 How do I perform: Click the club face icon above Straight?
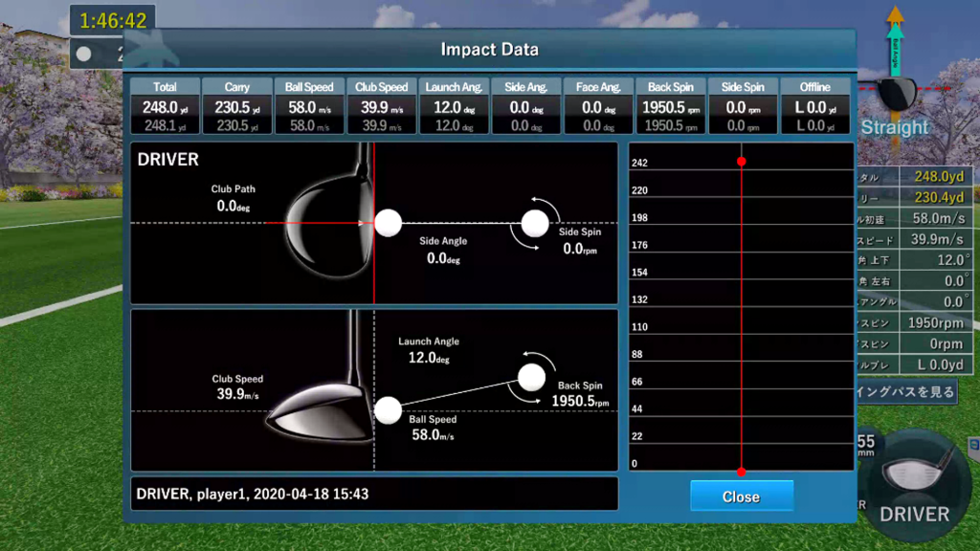click(895, 94)
